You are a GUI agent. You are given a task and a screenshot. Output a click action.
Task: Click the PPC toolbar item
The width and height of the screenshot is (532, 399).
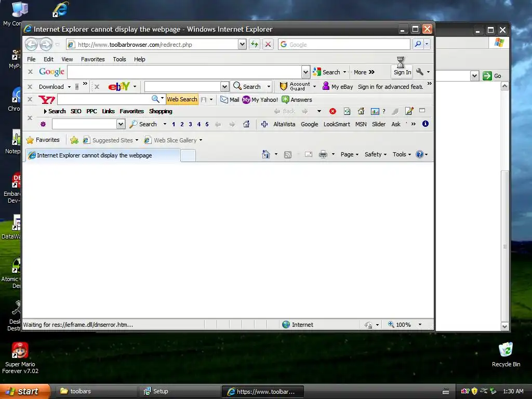[x=91, y=111]
